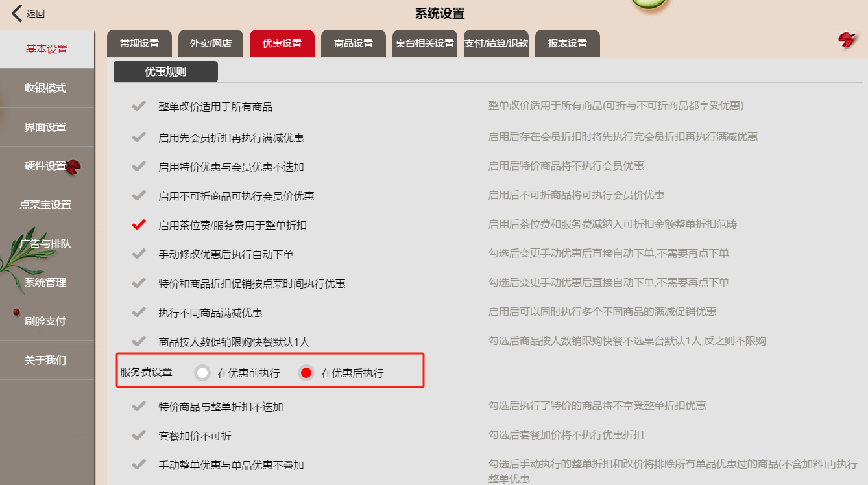The width and height of the screenshot is (868, 485).
Task: Click the back arrow icon labeled 返回
Action: tap(17, 13)
